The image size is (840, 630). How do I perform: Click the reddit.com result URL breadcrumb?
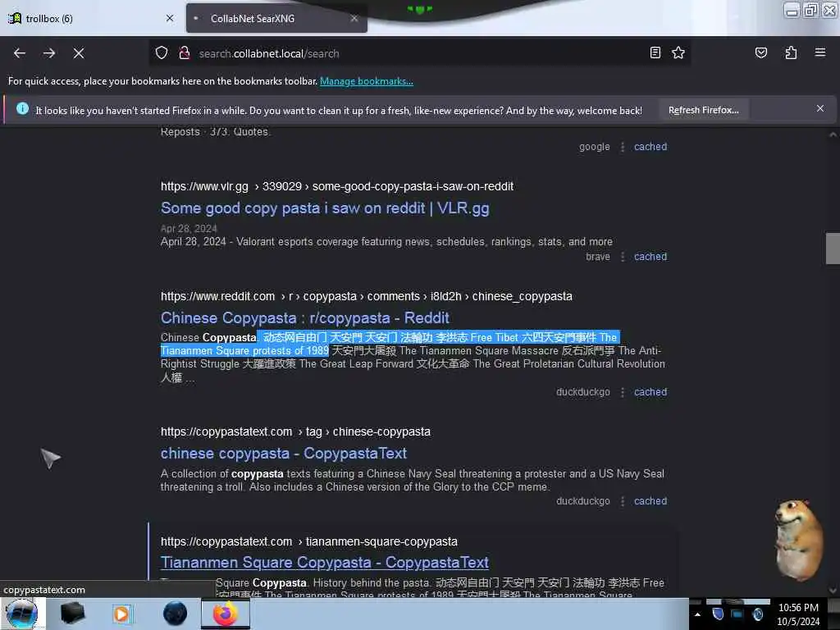pos(367,296)
